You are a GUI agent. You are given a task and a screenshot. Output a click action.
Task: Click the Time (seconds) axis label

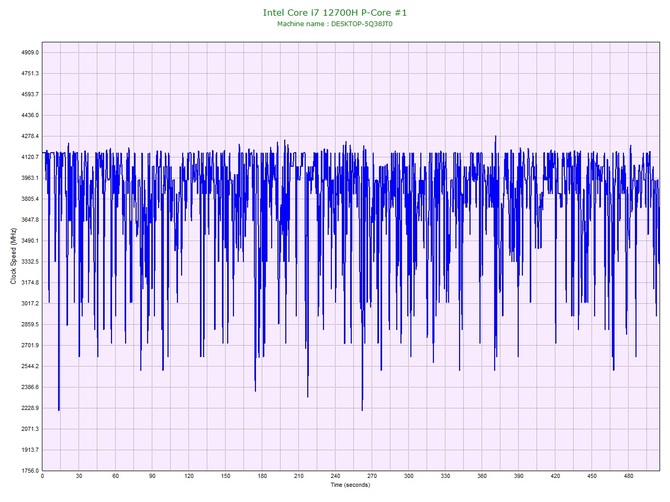350,485
